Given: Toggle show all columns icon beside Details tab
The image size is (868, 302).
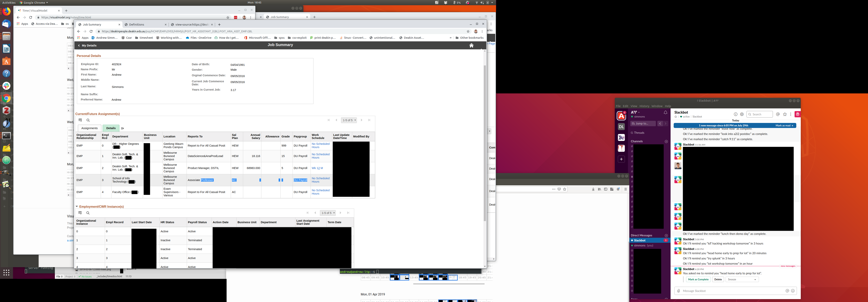Looking at the screenshot, I should click(122, 128).
